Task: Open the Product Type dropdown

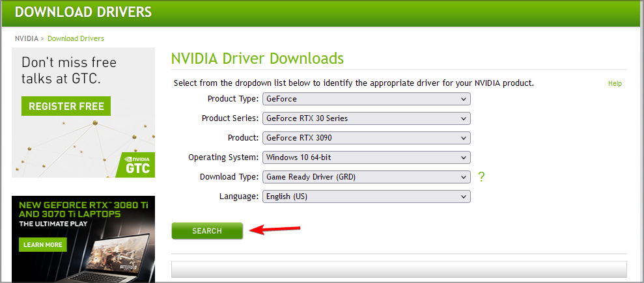Action: click(367, 99)
